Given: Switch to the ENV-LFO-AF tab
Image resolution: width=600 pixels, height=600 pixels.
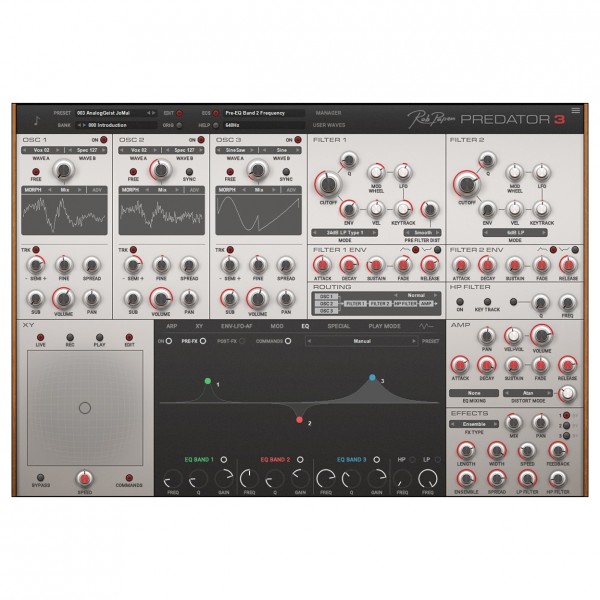Looking at the screenshot, I should 236,326.
